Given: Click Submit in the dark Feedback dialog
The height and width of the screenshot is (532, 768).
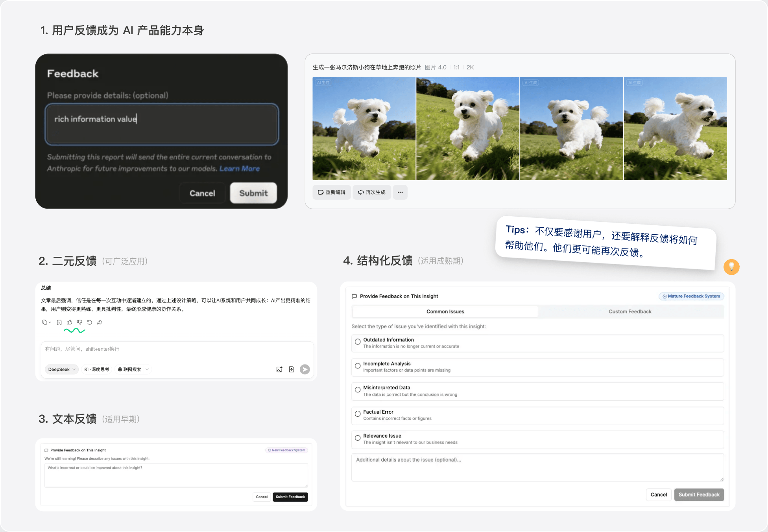Looking at the screenshot, I should click(x=253, y=193).
